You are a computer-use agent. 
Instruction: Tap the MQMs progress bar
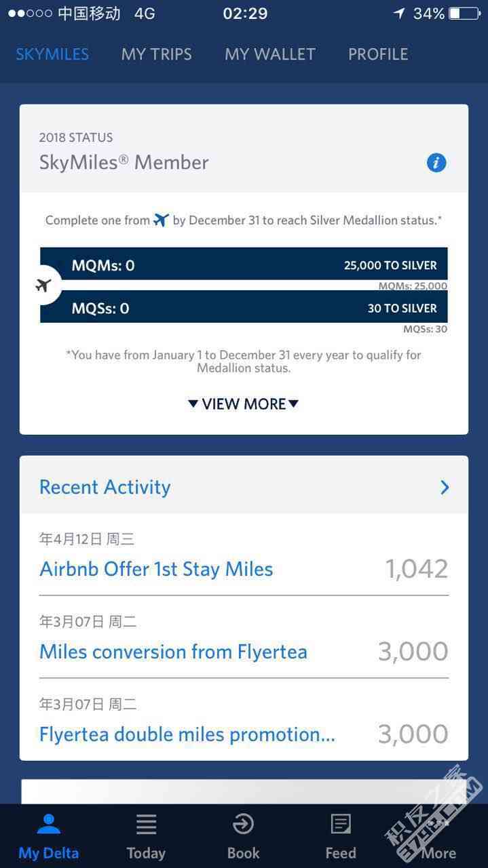[x=244, y=264]
